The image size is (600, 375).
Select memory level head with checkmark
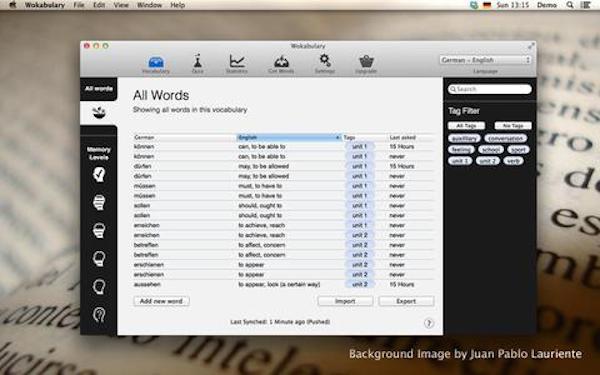pyautogui.click(x=99, y=174)
